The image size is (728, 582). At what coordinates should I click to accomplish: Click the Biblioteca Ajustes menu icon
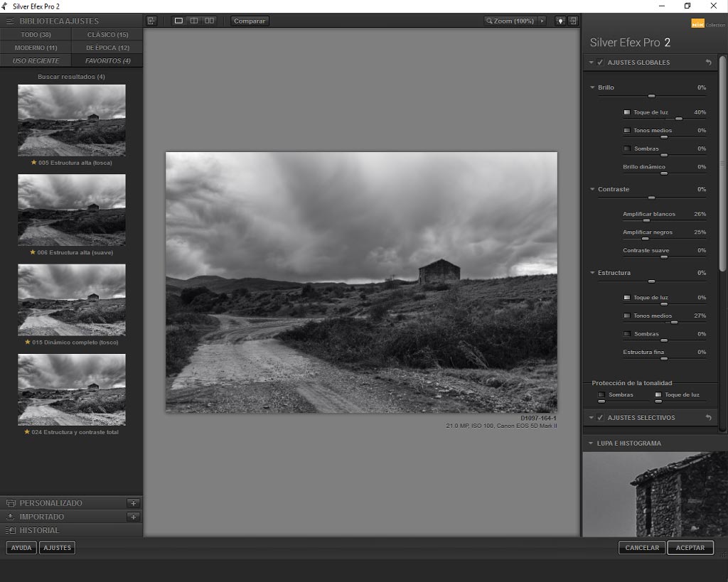click(x=10, y=21)
